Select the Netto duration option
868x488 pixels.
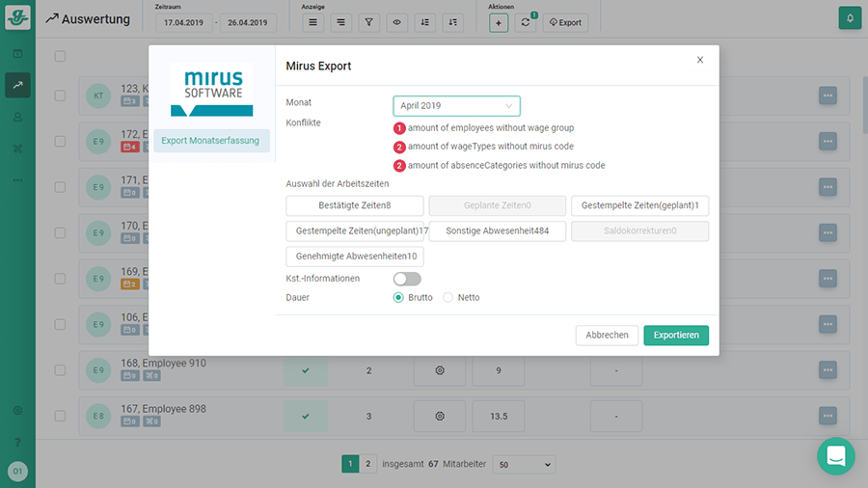(x=448, y=298)
